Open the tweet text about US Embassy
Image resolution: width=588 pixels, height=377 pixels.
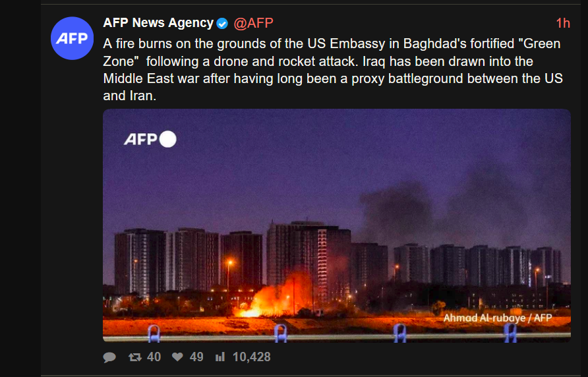coord(333,70)
